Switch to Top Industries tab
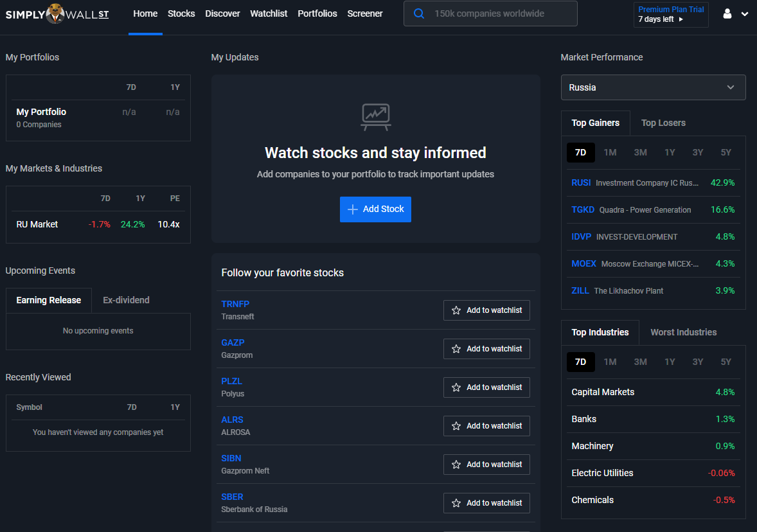Image resolution: width=757 pixels, height=532 pixels. (600, 333)
